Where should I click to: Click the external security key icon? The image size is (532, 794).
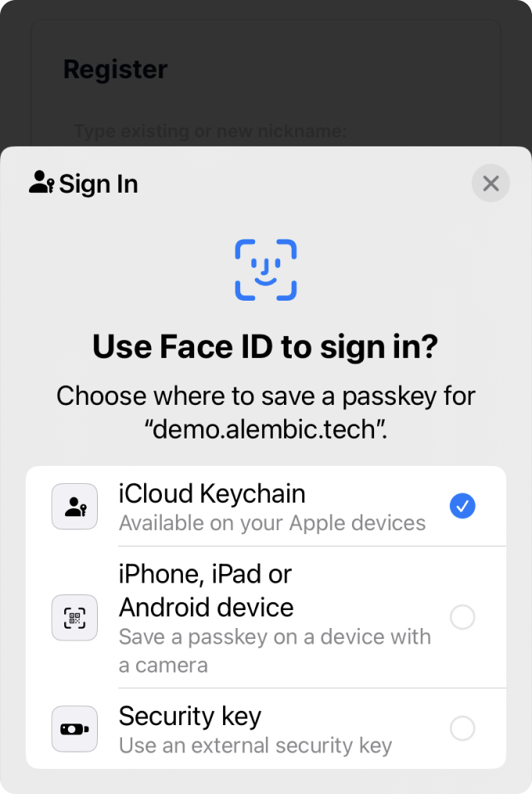pos(75,729)
